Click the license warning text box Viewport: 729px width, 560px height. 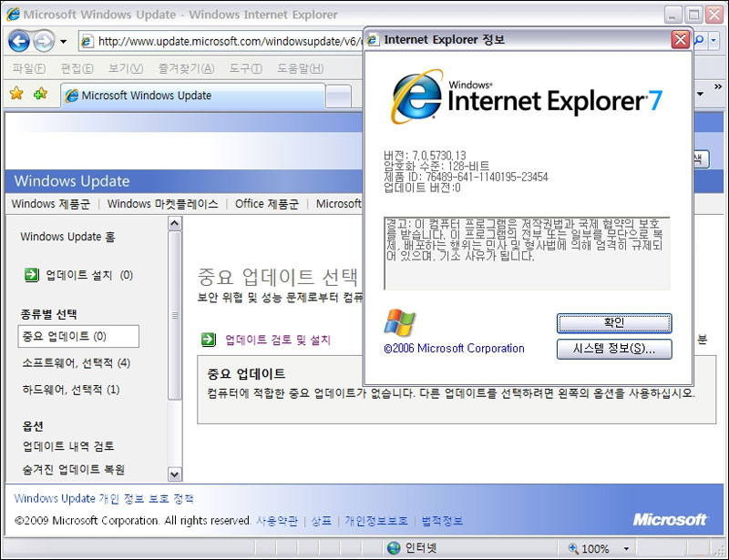(x=527, y=253)
